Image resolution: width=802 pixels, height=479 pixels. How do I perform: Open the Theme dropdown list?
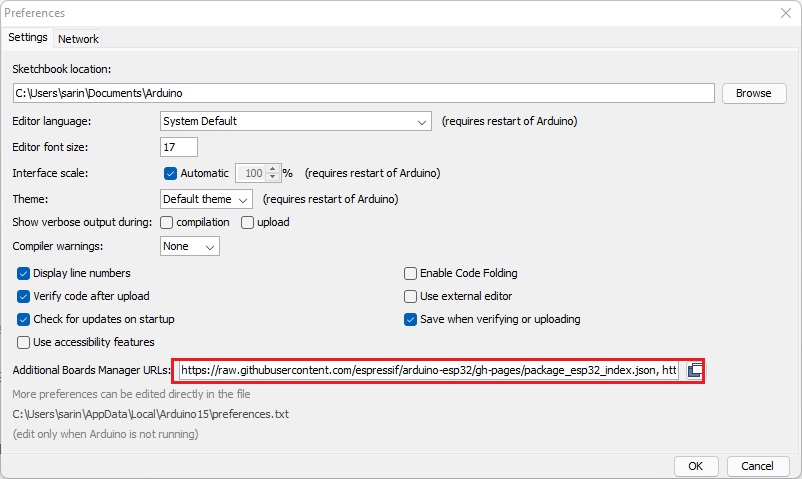tap(207, 199)
